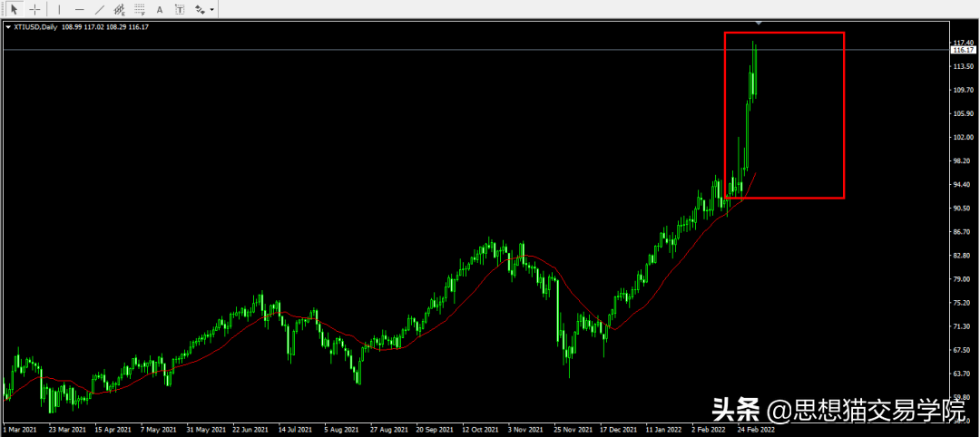Open the arrows tool dropdown arrow
The height and width of the screenshot is (437, 980).
tap(212, 10)
